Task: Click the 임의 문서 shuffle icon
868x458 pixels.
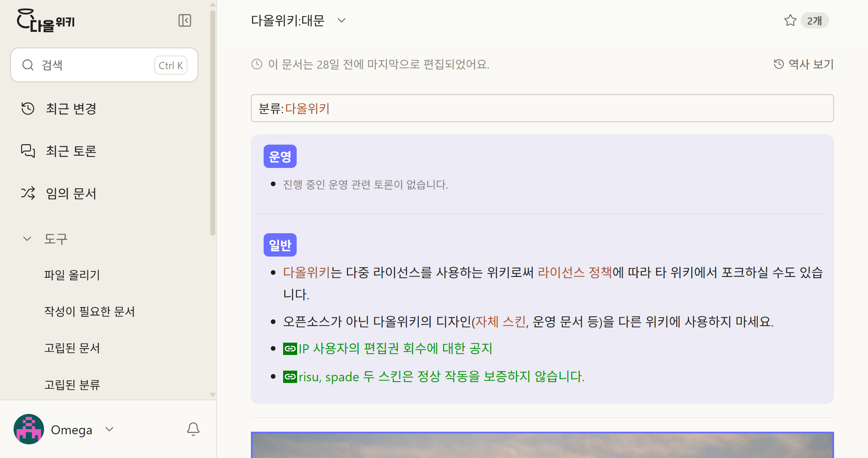Action: [28, 193]
